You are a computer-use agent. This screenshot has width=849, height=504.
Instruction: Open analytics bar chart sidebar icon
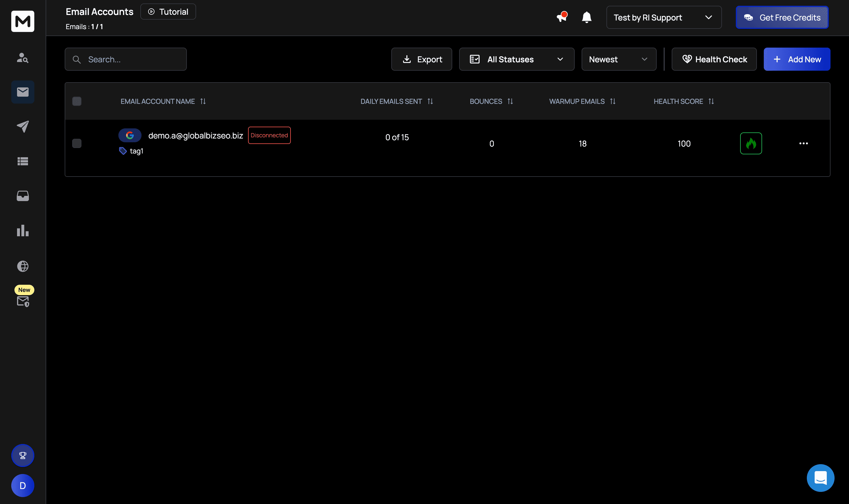[x=23, y=231]
